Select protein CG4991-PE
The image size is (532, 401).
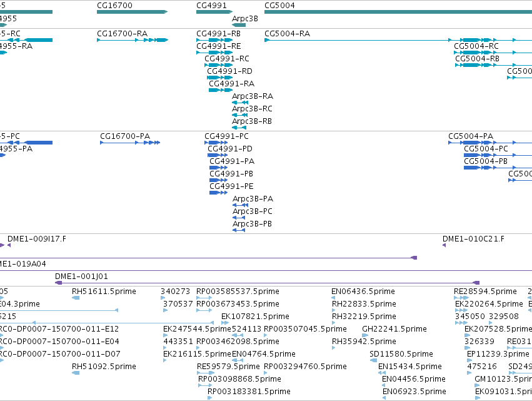point(219,193)
